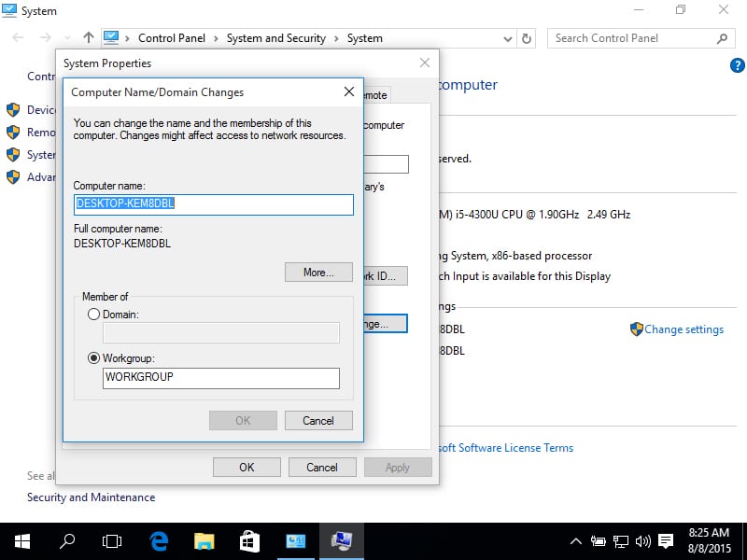Click the Device Manager shield icon
The image size is (747, 560).
pyautogui.click(x=13, y=110)
